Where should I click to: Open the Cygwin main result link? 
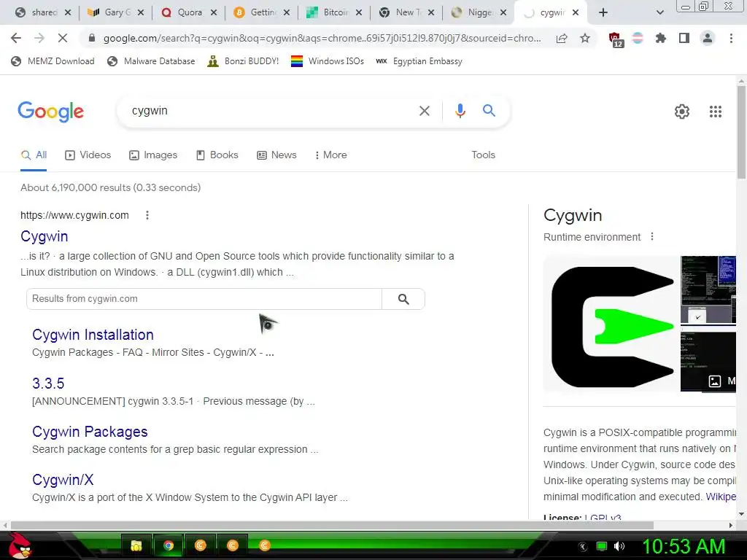tap(44, 236)
